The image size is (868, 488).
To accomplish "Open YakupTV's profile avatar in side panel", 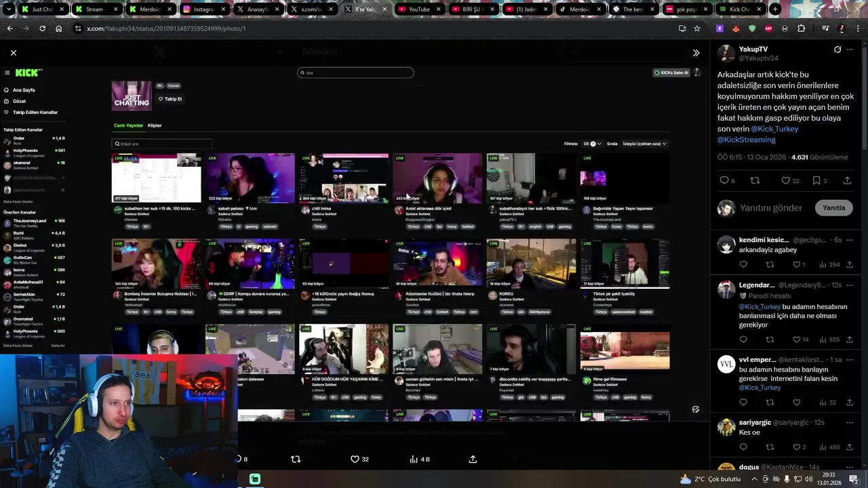I will pyautogui.click(x=726, y=54).
